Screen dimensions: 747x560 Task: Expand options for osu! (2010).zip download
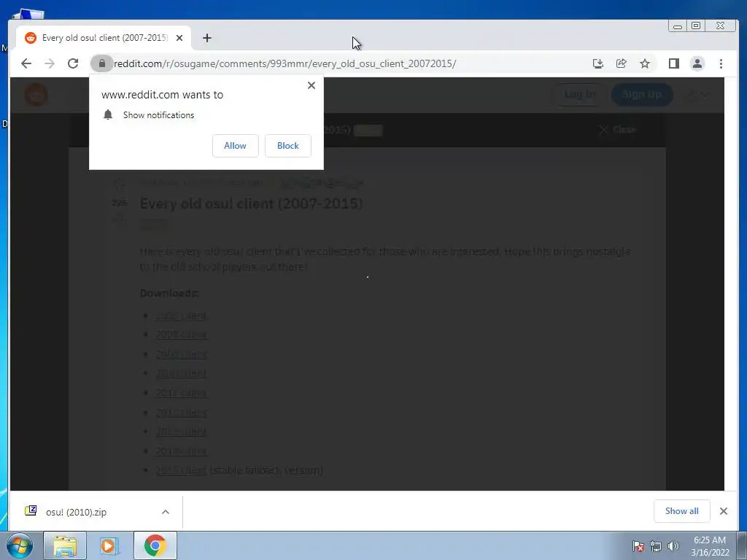click(x=166, y=512)
